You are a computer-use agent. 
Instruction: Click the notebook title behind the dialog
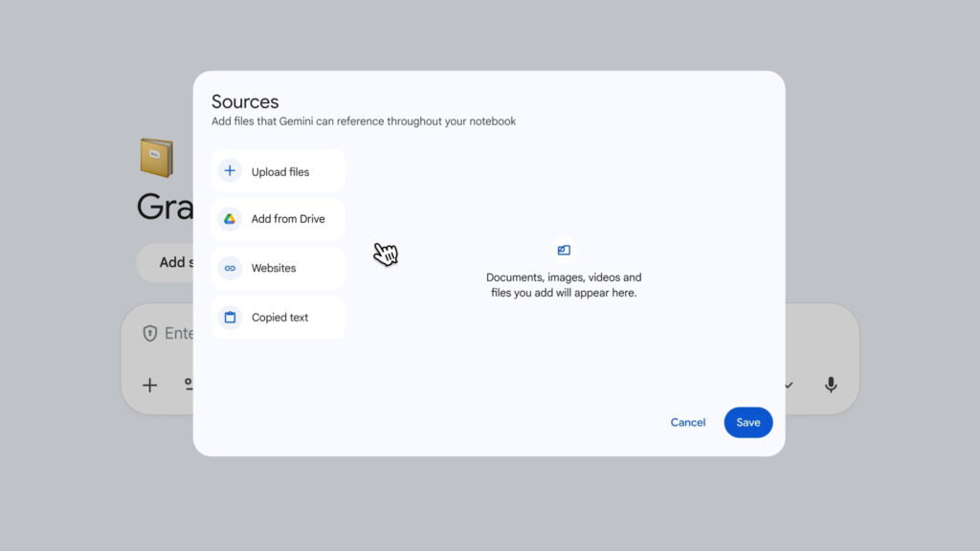click(165, 207)
